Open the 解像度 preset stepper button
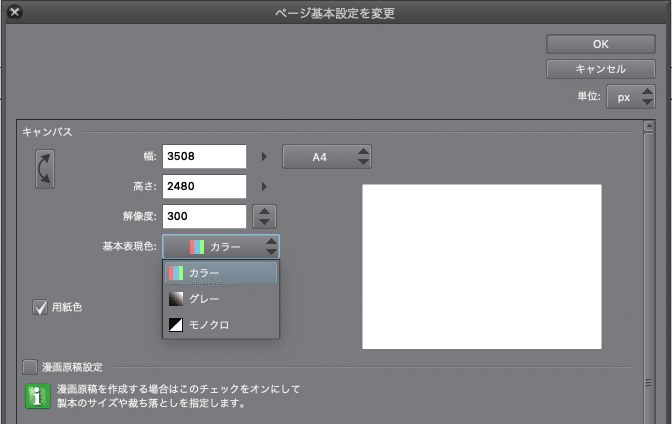The width and height of the screenshot is (672, 424). click(x=264, y=217)
